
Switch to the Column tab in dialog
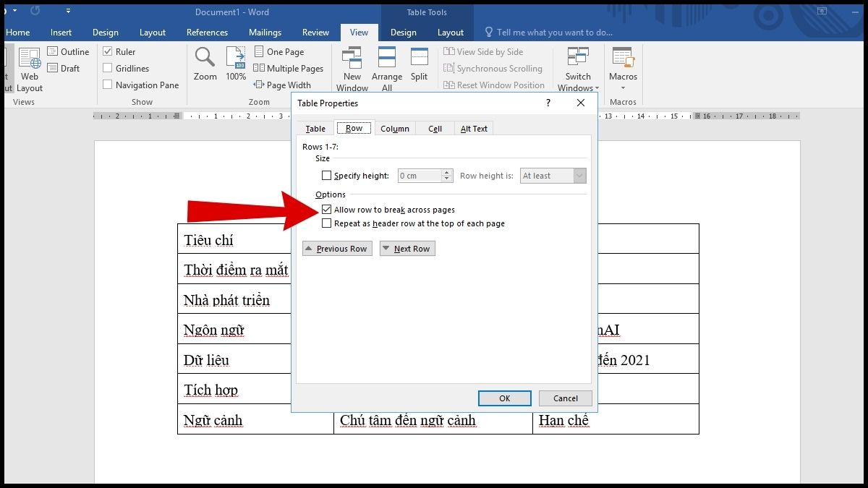point(395,128)
